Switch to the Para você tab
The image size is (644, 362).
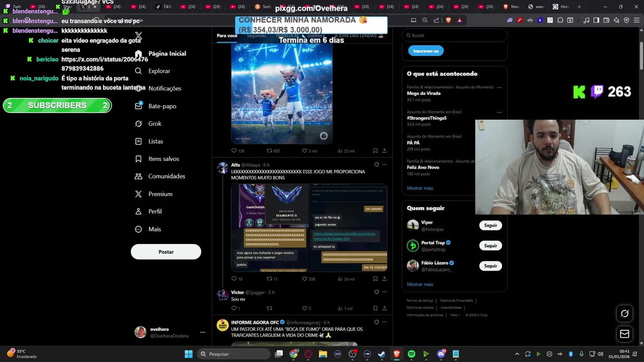[x=227, y=36]
